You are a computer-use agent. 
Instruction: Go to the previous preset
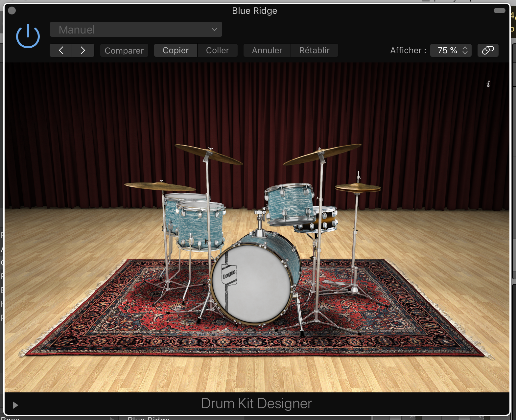61,50
